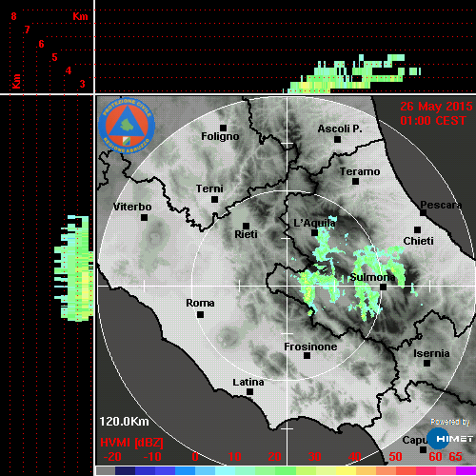This screenshot has height=476, width=476.
Task: Click the Latina city marker square
Action: pyautogui.click(x=249, y=392)
